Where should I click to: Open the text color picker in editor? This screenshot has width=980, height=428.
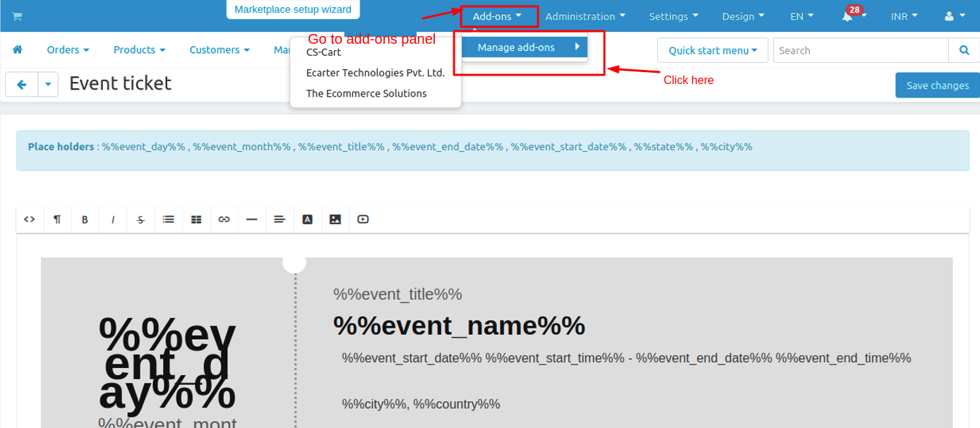(x=308, y=220)
